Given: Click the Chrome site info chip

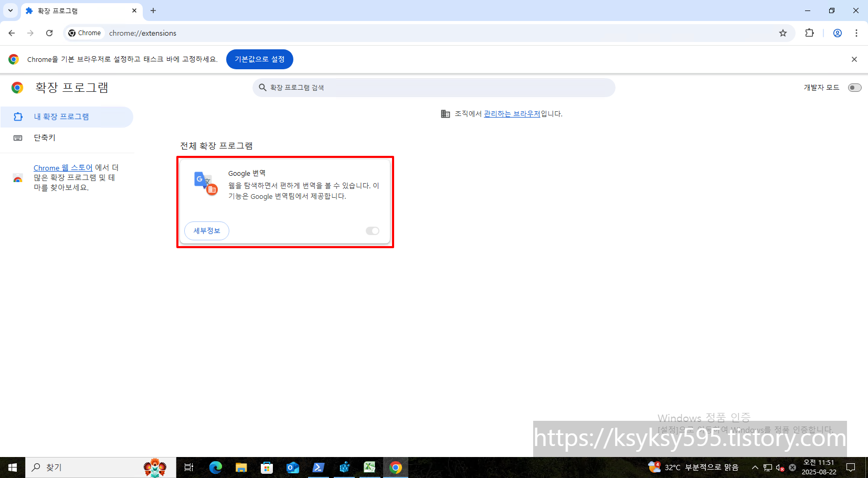Looking at the screenshot, I should pos(84,33).
